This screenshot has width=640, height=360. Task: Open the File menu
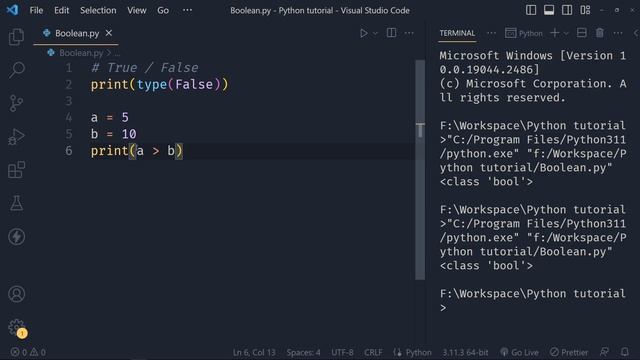click(x=36, y=10)
